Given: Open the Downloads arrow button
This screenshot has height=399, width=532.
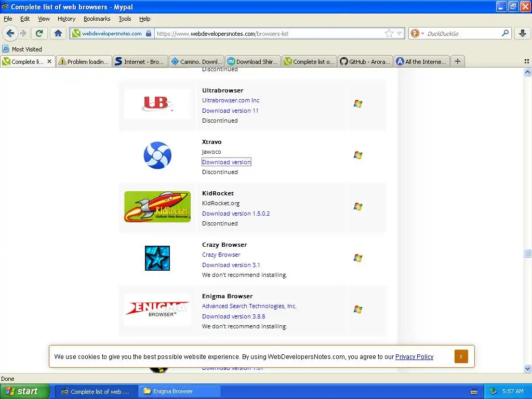Looking at the screenshot, I should coord(523,33).
